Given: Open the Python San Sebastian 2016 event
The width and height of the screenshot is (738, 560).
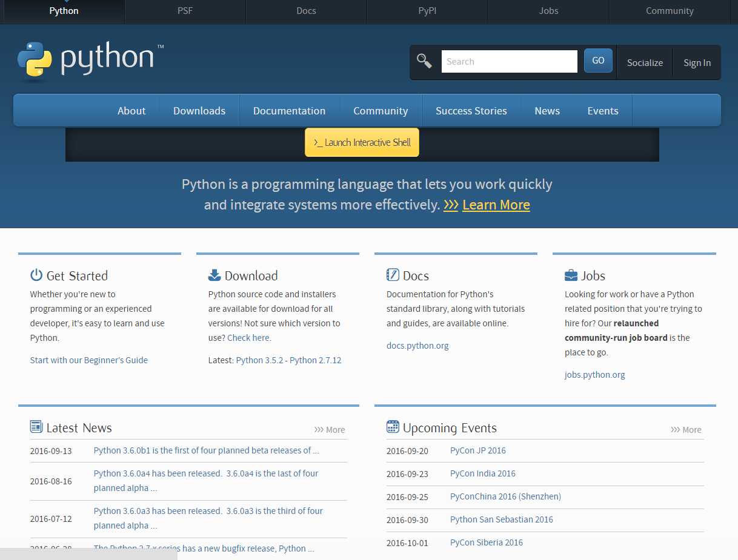Looking at the screenshot, I should click(502, 519).
